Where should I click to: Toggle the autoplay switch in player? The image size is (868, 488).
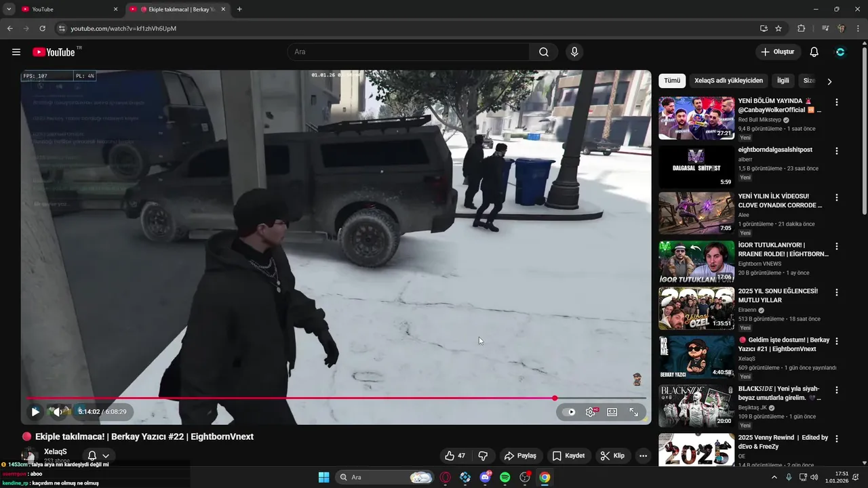pyautogui.click(x=570, y=411)
